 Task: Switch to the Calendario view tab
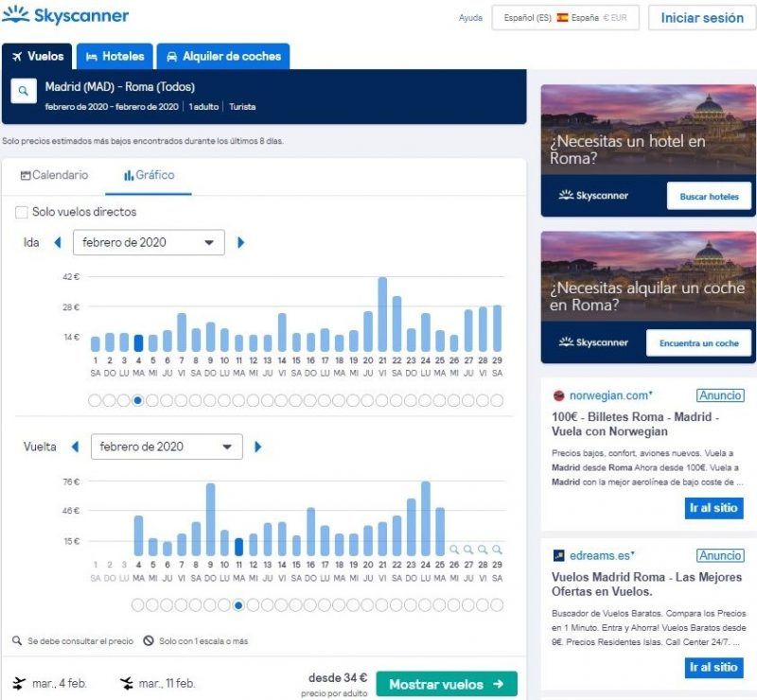tap(55, 175)
